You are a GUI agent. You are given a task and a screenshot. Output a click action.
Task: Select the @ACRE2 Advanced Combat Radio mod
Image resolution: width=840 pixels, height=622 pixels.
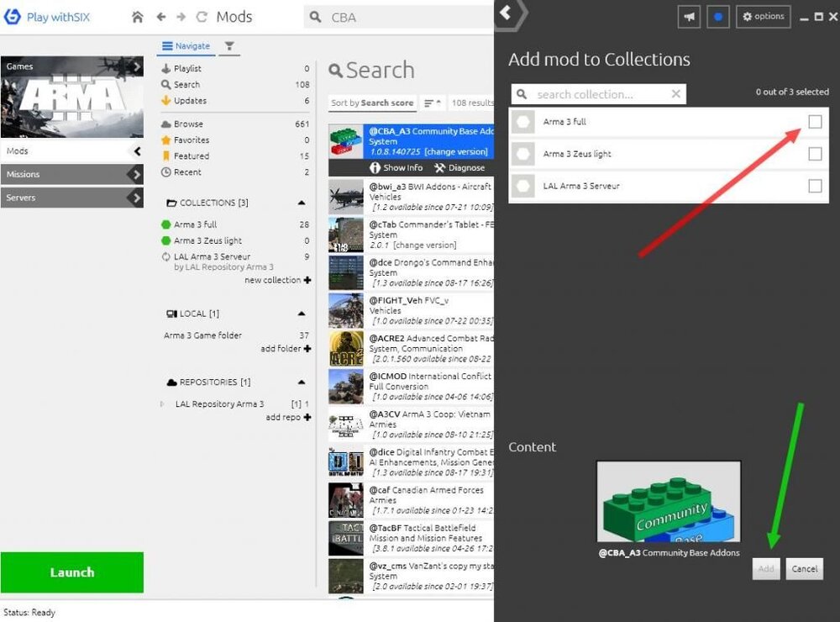(411, 349)
